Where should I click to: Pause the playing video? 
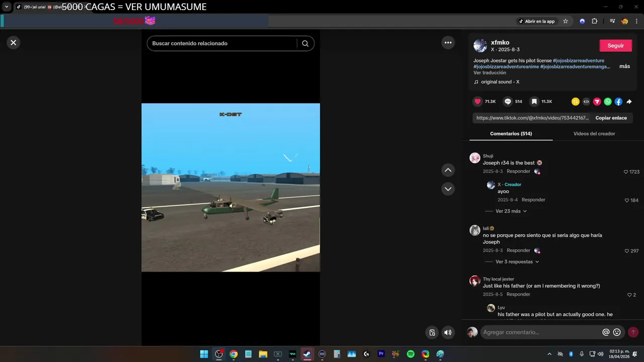click(x=230, y=188)
